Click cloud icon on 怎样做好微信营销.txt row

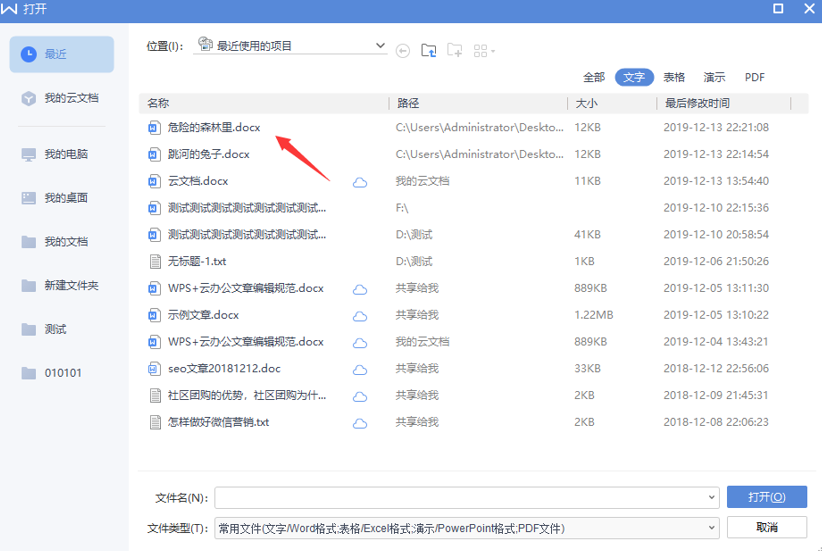tap(360, 423)
